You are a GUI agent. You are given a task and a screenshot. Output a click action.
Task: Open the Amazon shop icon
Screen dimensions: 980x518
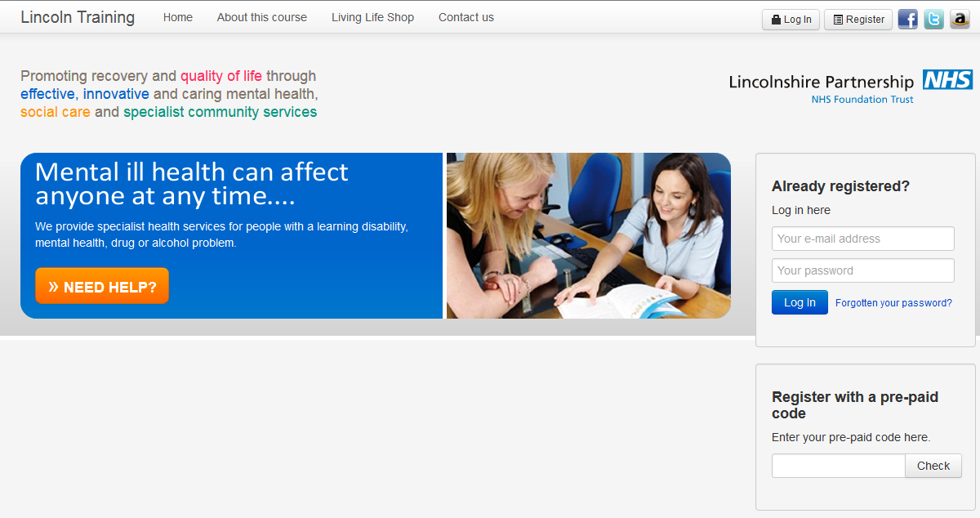tap(960, 19)
